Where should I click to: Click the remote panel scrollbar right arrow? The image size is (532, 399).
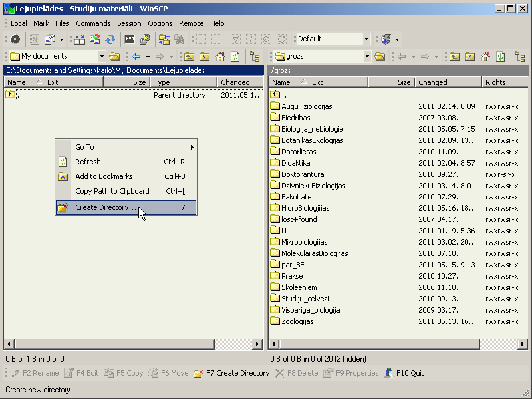click(x=523, y=344)
